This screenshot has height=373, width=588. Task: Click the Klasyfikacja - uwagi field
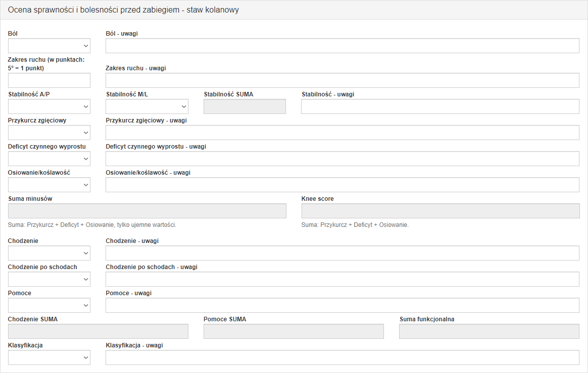[x=342, y=357]
